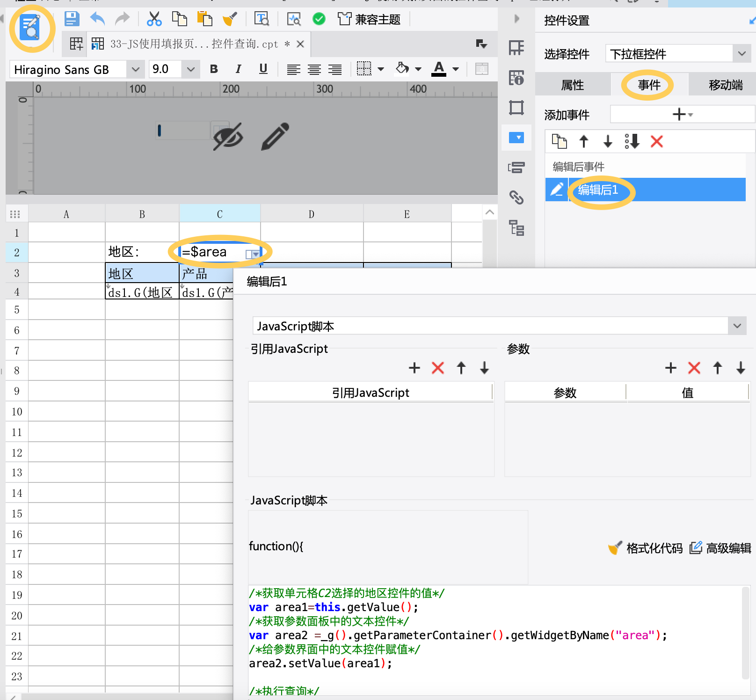Click the select-all grid corner icon
This screenshot has width=756, height=700.
(x=15, y=214)
